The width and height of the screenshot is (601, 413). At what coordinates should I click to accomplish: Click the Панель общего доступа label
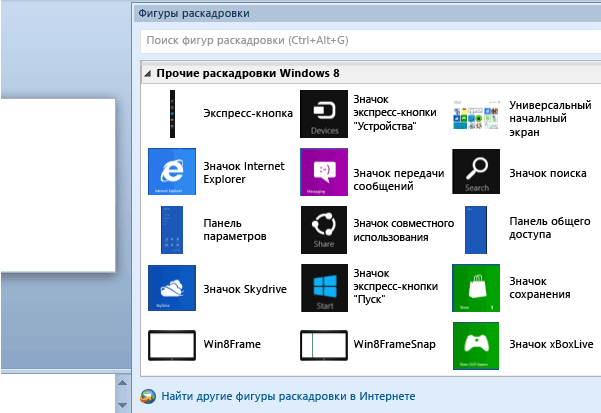coord(550,228)
